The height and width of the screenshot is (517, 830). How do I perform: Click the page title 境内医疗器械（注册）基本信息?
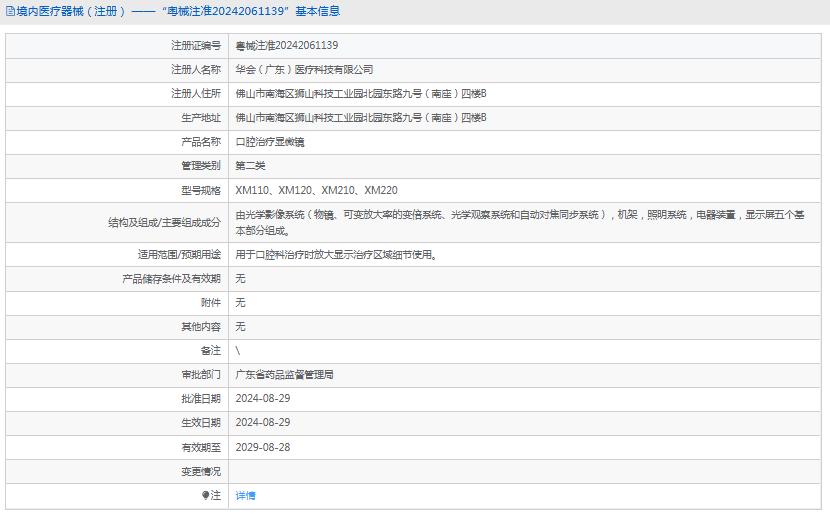click(x=178, y=11)
